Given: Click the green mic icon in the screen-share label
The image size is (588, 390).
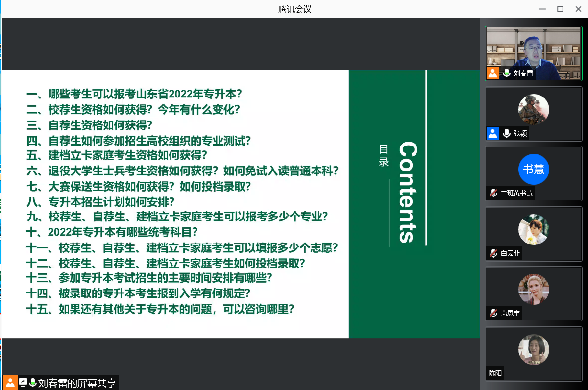Looking at the screenshot, I should [33, 383].
